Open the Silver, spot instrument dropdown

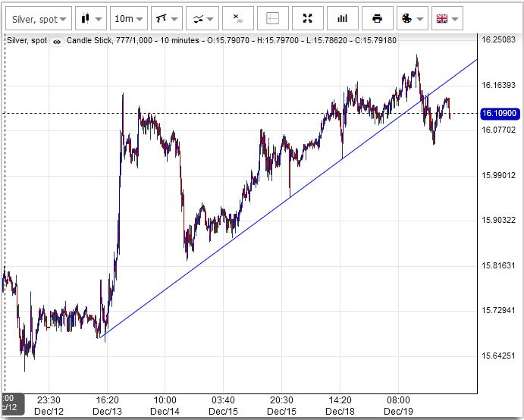[38, 18]
